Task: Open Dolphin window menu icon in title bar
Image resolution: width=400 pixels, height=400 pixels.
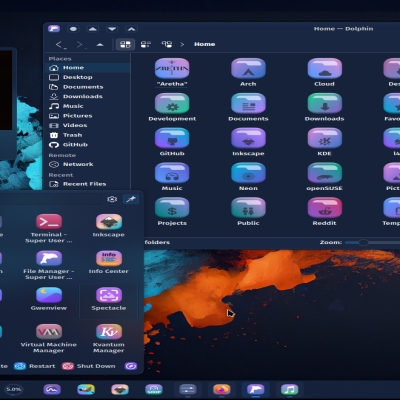Action: click(x=54, y=29)
